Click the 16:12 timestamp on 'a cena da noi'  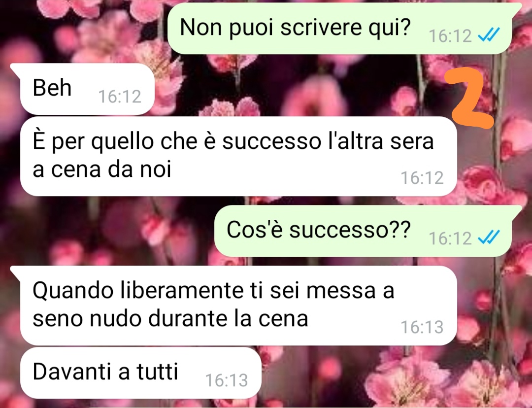tap(423, 178)
